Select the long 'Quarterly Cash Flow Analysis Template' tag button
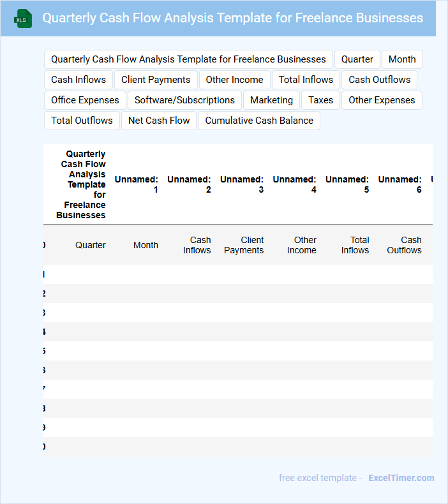Screen dimensions: 448x504 coord(188,59)
